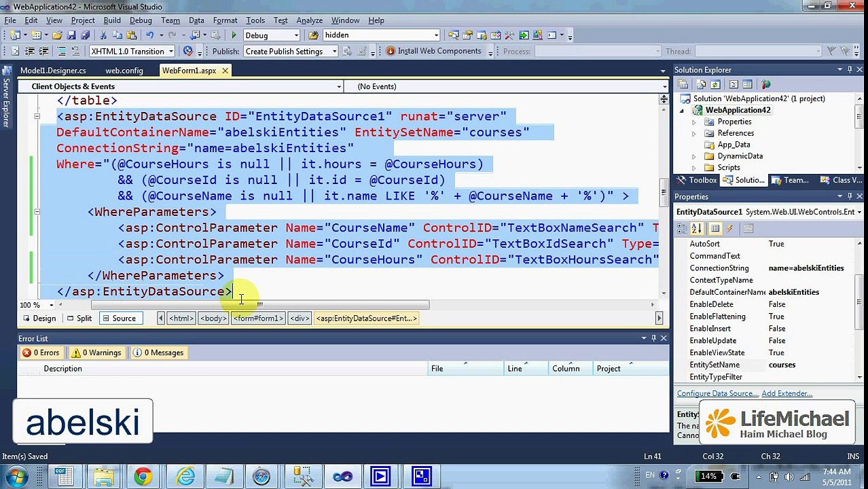Switch to the web.config tab
The image size is (868, 489).
coord(124,71)
